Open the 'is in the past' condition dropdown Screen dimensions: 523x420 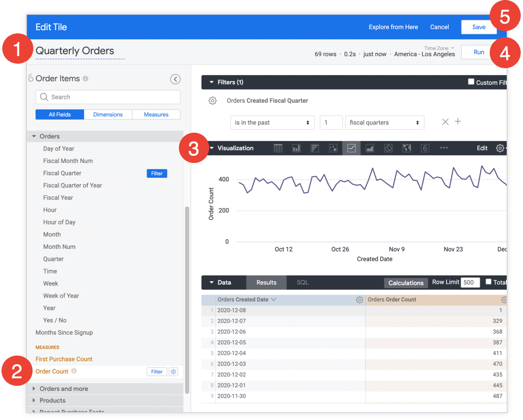click(272, 123)
